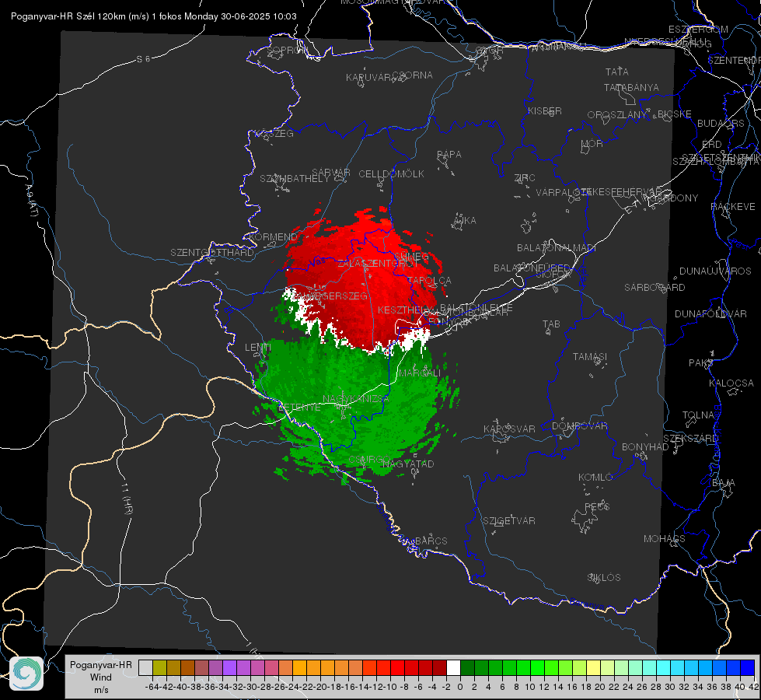Screen dimensions: 761x700
Task: Click the BARCS town label
Action: pyautogui.click(x=431, y=541)
